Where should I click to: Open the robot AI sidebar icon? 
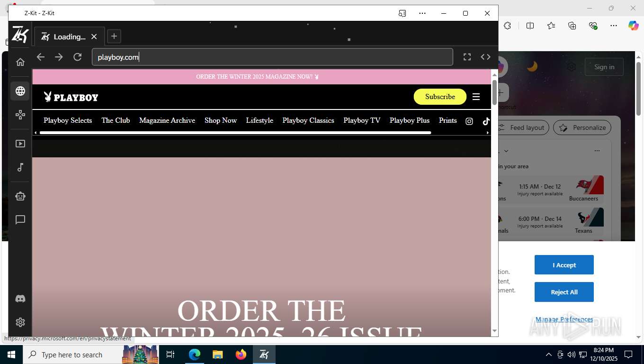[x=20, y=196]
